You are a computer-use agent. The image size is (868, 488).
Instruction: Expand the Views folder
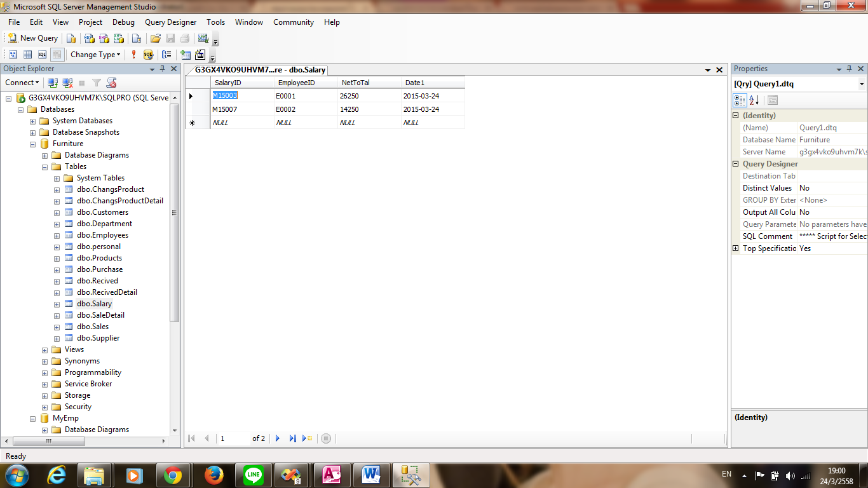tap(45, 349)
